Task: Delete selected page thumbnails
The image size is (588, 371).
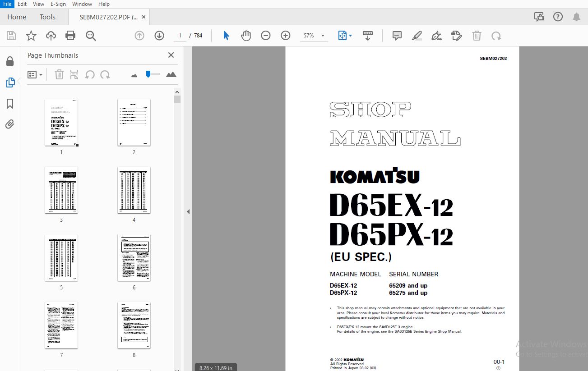Action: tap(59, 74)
